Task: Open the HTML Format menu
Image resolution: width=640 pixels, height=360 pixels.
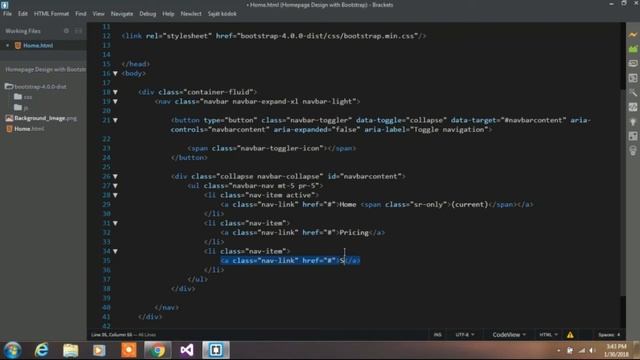Action: click(x=51, y=13)
